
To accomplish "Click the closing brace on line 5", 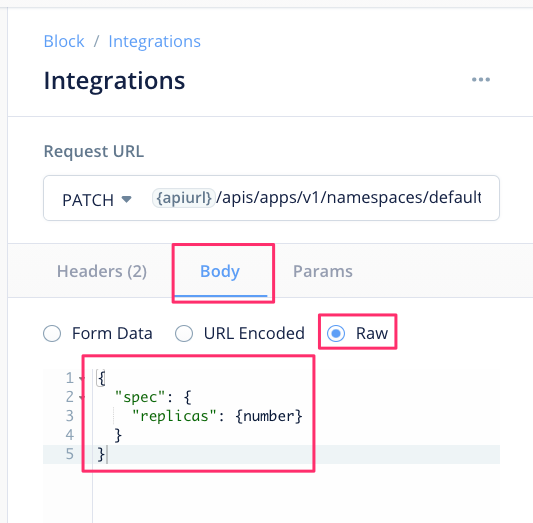I will (x=101, y=454).
